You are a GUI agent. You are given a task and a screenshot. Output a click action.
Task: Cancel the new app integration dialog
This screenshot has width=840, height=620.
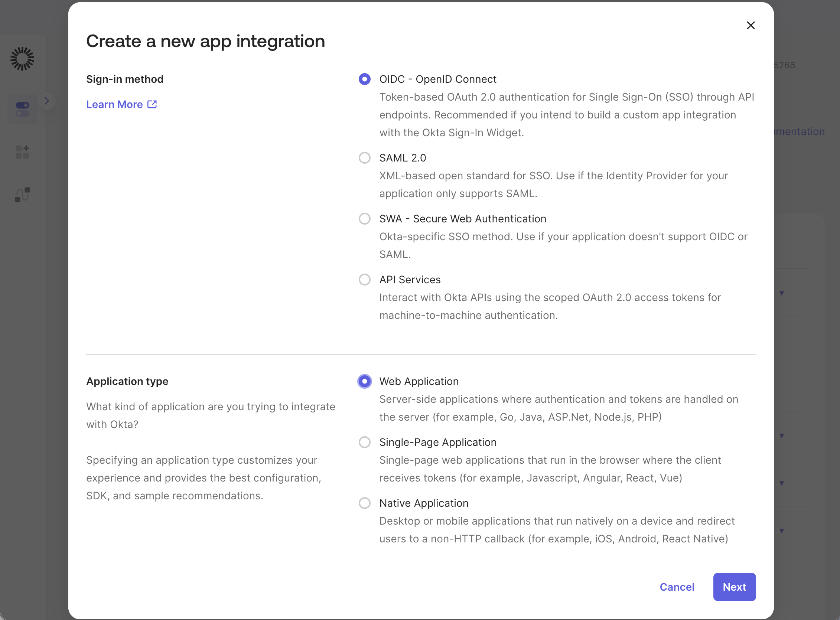coord(677,587)
